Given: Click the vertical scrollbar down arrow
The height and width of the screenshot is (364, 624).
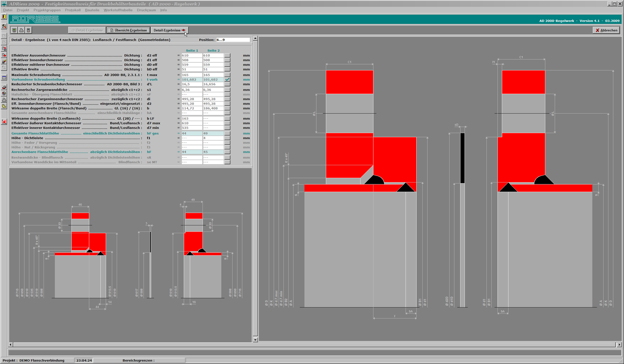Looking at the screenshot, I should pos(255,340).
